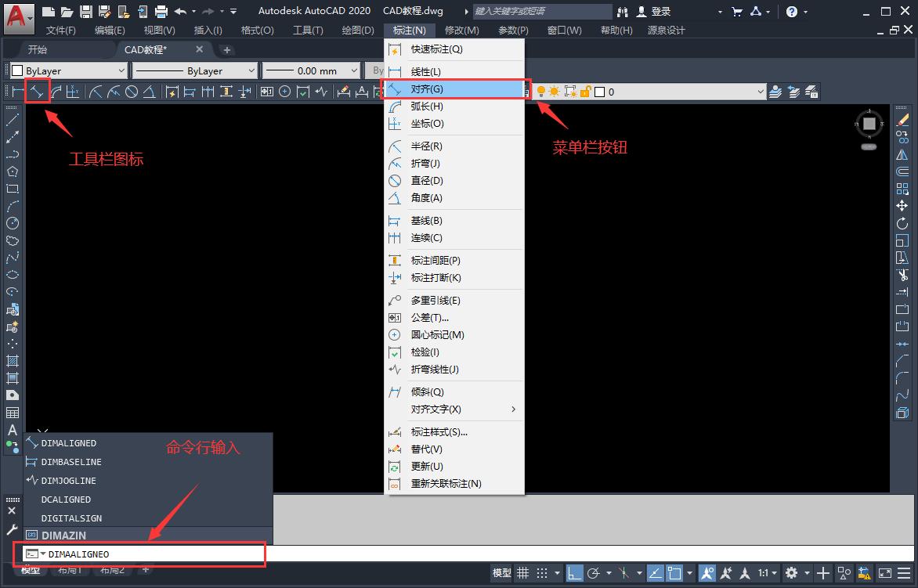Click the Erase tool in Modify toolbar
The width and height of the screenshot is (918, 588).
tap(902, 120)
